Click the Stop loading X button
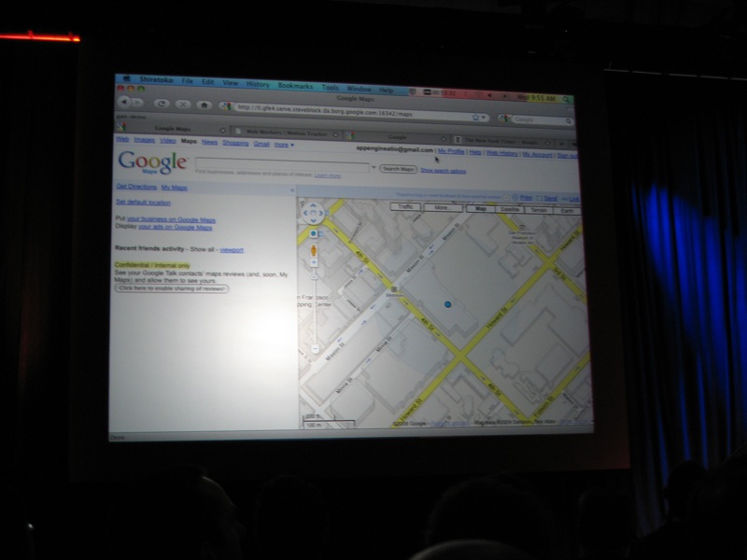Viewport: 747px width, 560px height. click(183, 104)
